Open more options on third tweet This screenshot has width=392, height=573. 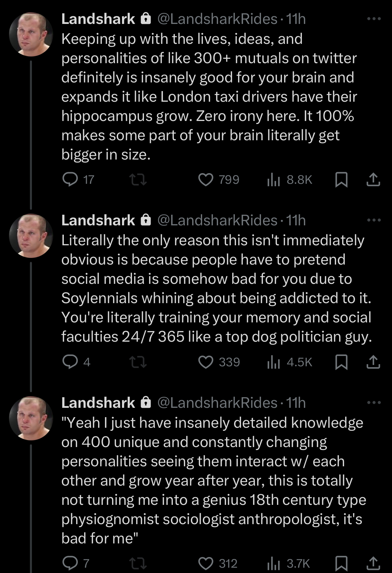click(x=374, y=402)
